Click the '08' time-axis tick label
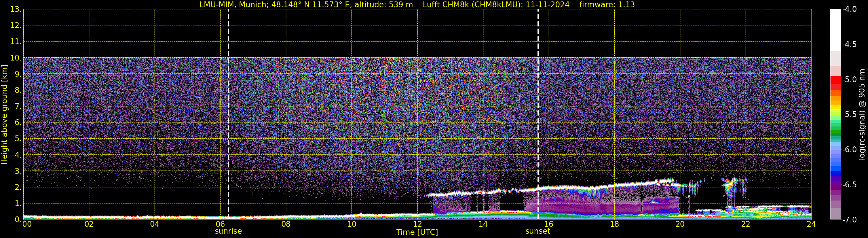The height and width of the screenshot is (238, 868). click(x=286, y=224)
